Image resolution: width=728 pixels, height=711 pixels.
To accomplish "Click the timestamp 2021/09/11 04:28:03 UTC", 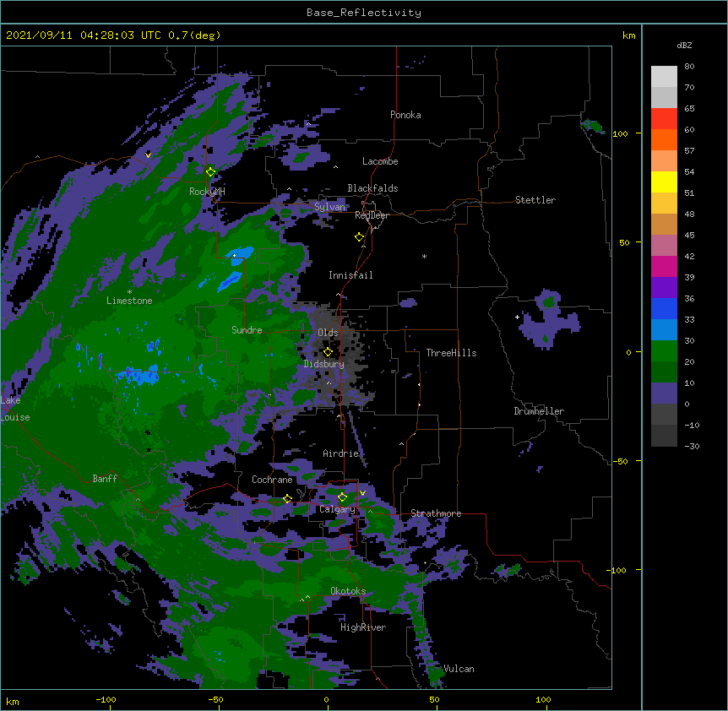I will [x=84, y=35].
